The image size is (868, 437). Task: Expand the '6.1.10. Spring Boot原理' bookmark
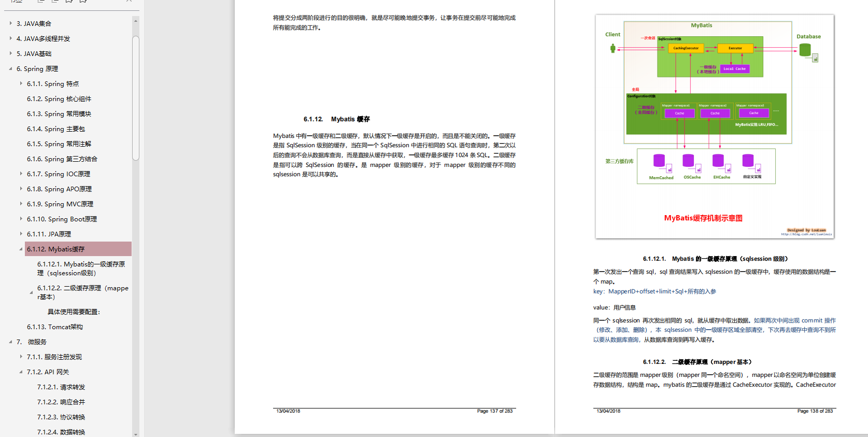[x=21, y=219]
